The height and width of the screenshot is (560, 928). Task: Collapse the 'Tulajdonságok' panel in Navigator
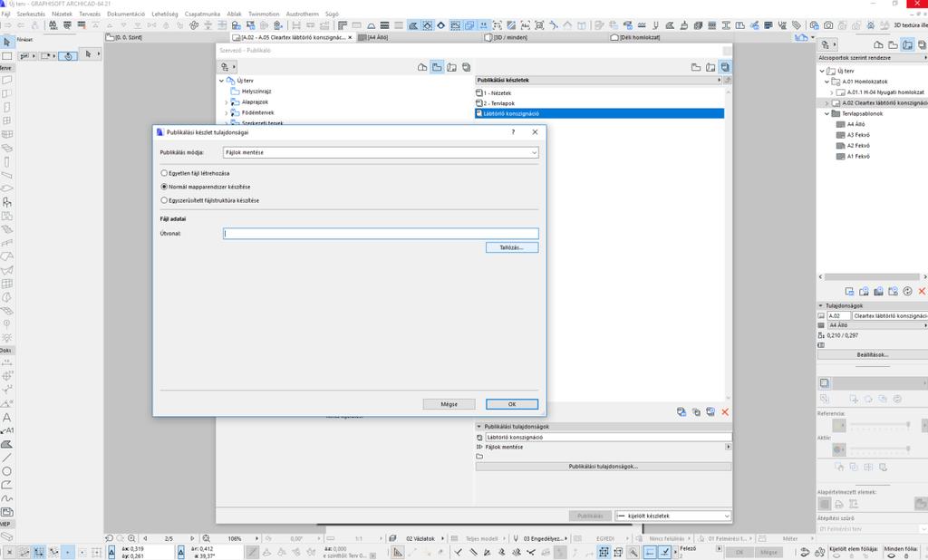tap(821, 305)
